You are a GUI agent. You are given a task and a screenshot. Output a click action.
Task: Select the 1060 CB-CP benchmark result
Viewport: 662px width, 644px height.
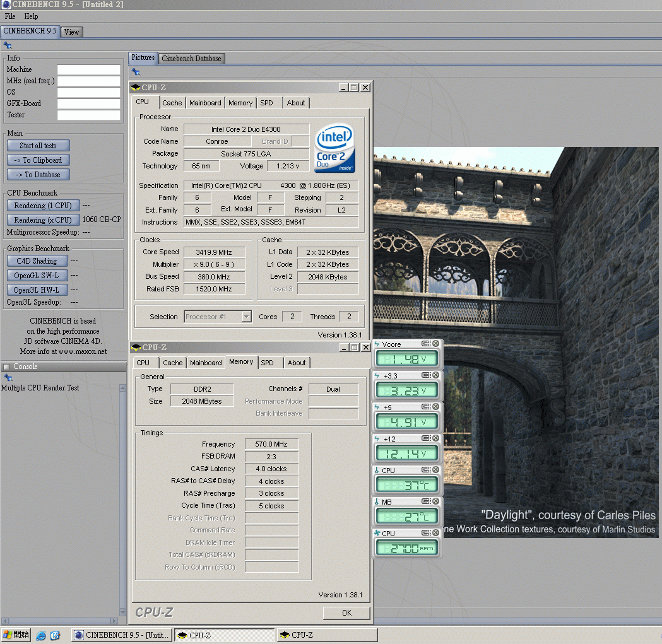click(x=102, y=220)
